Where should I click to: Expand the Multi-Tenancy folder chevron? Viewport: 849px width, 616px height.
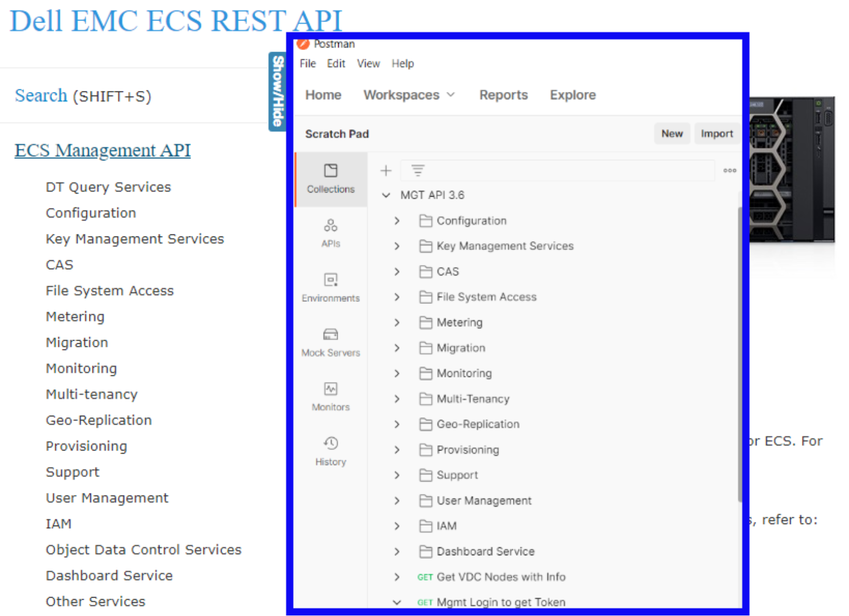[397, 399]
